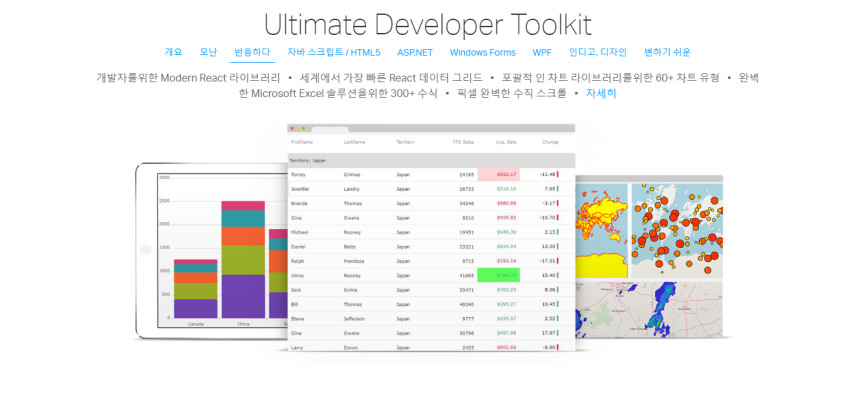Screen dimensions: 860x398
Task: Open the 자바 스크립트 / HTML5 tab
Action: pos(333,53)
